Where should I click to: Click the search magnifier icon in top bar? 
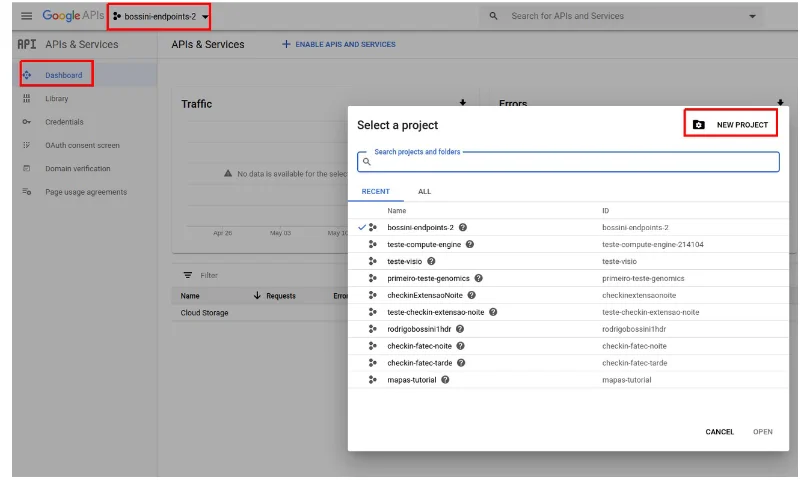pos(493,16)
